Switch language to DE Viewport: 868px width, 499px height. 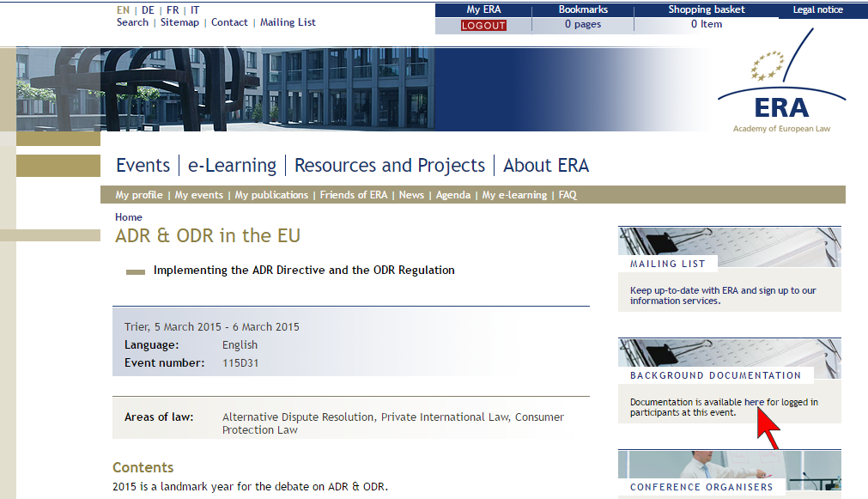[x=148, y=10]
